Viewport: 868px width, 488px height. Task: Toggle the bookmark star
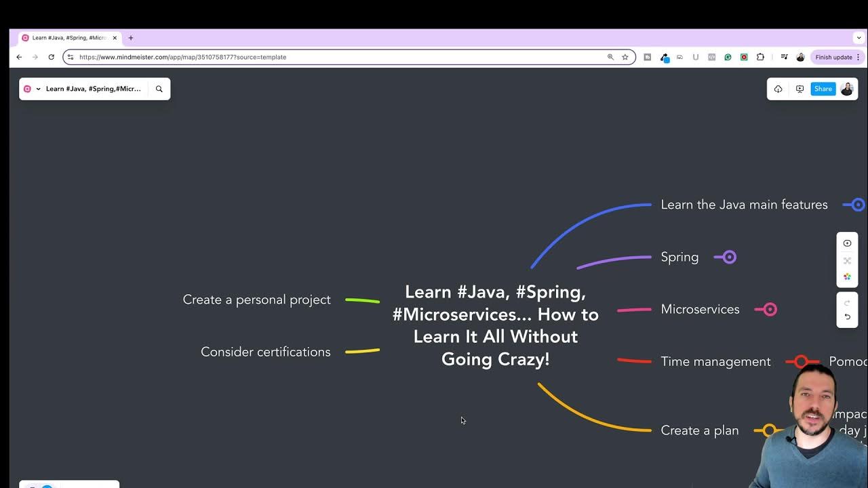pyautogui.click(x=625, y=57)
